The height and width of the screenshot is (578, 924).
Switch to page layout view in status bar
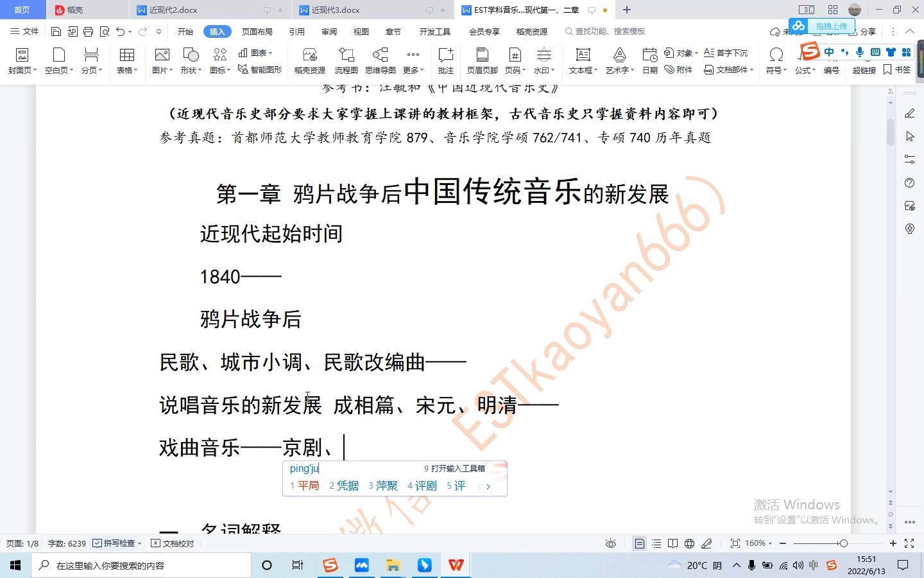click(640, 543)
